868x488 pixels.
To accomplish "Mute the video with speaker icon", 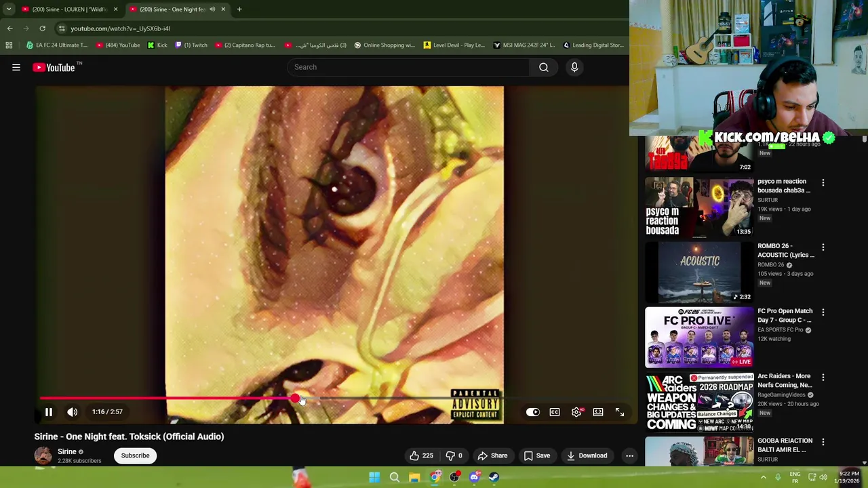I will pyautogui.click(x=73, y=412).
